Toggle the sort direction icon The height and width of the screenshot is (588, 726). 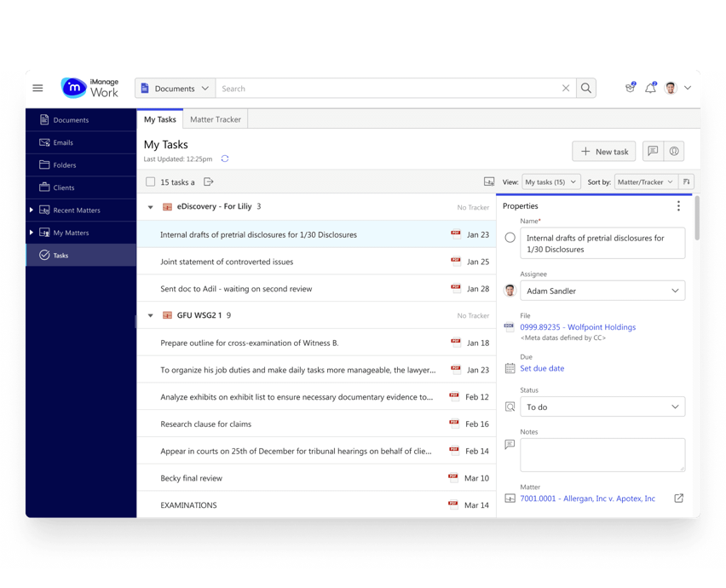[x=687, y=182]
